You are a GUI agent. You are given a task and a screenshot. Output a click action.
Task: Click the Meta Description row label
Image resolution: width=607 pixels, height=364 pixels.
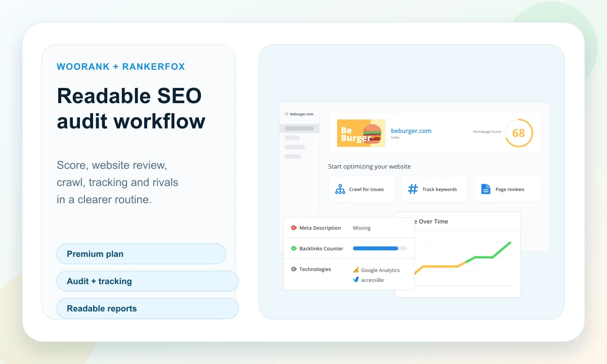320,228
